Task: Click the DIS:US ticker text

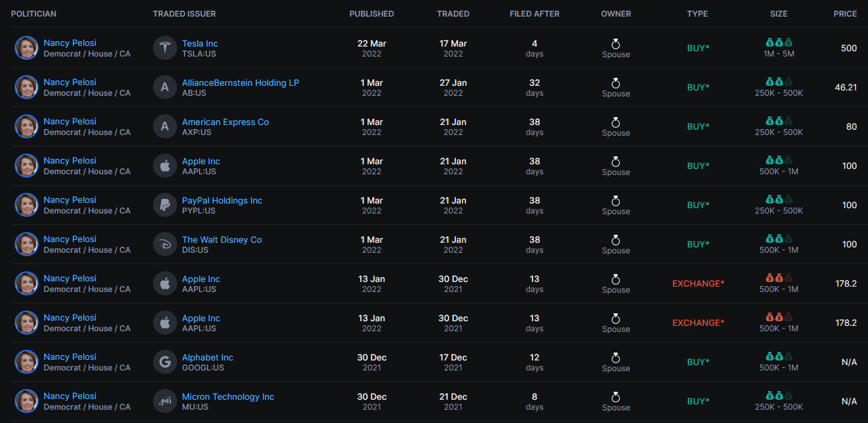Action: pos(195,250)
